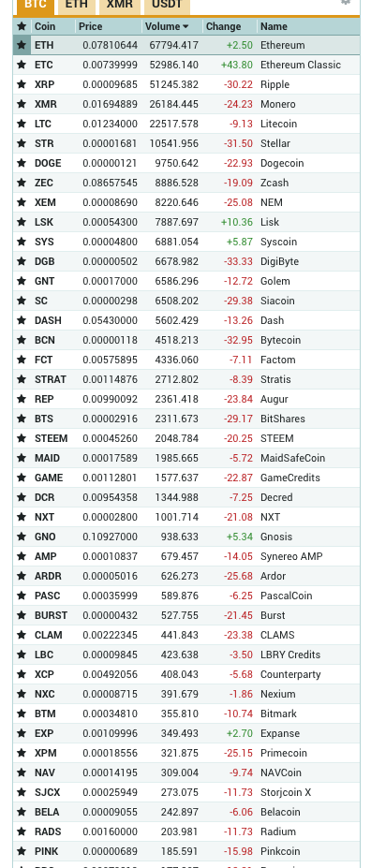Sort by the Name column header

pyautogui.click(x=274, y=26)
